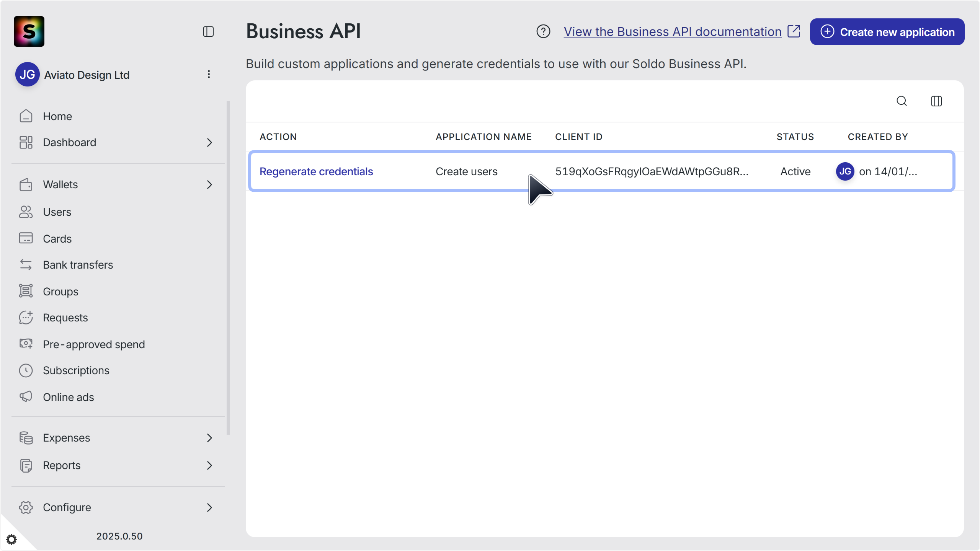Click the help question mark icon
Viewport: 980px width, 551px height.
(x=543, y=31)
